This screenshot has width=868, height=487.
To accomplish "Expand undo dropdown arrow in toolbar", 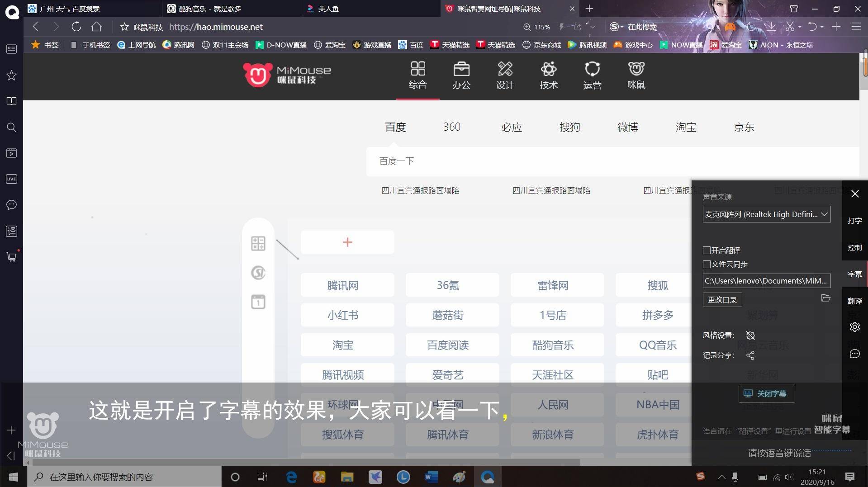I will point(822,27).
